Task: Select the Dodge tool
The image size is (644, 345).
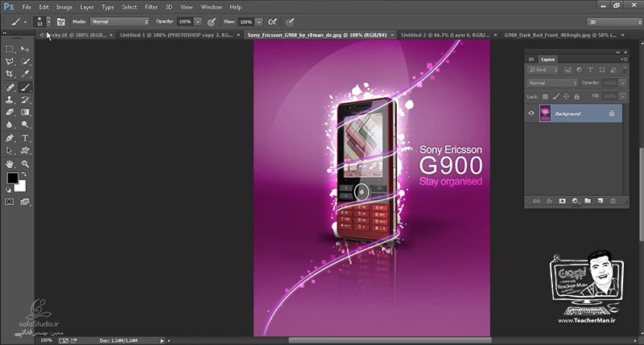Action: (x=25, y=125)
